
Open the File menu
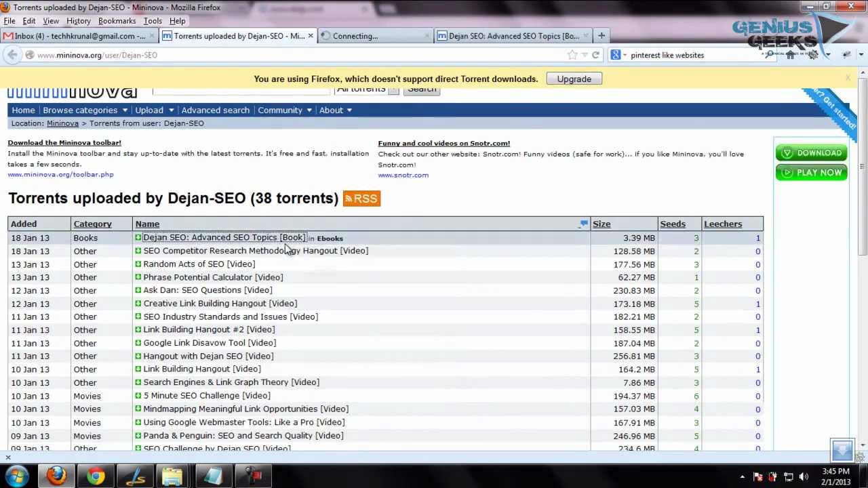point(9,21)
